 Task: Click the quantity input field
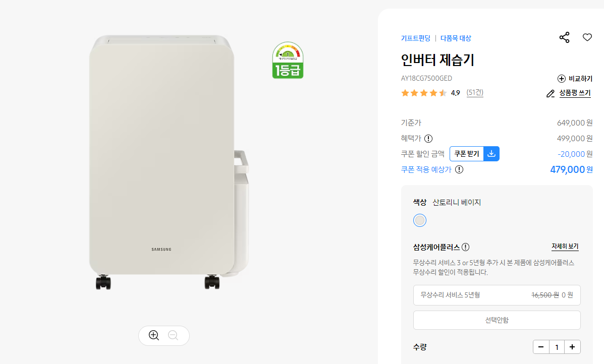tap(557, 347)
